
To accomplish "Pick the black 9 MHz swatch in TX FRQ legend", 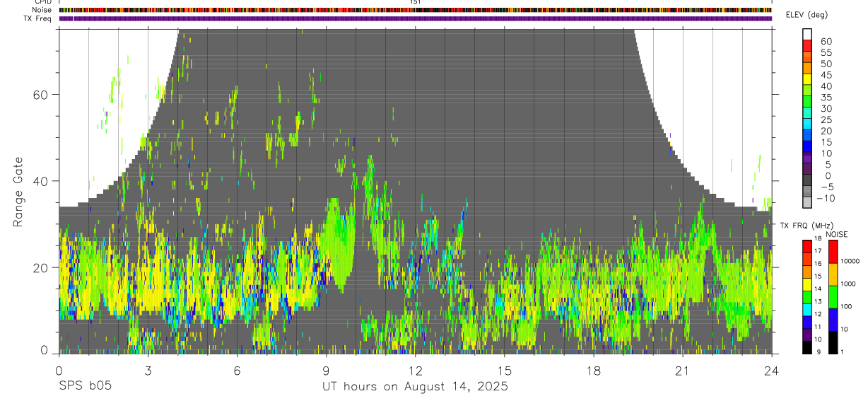I will coord(807,347).
